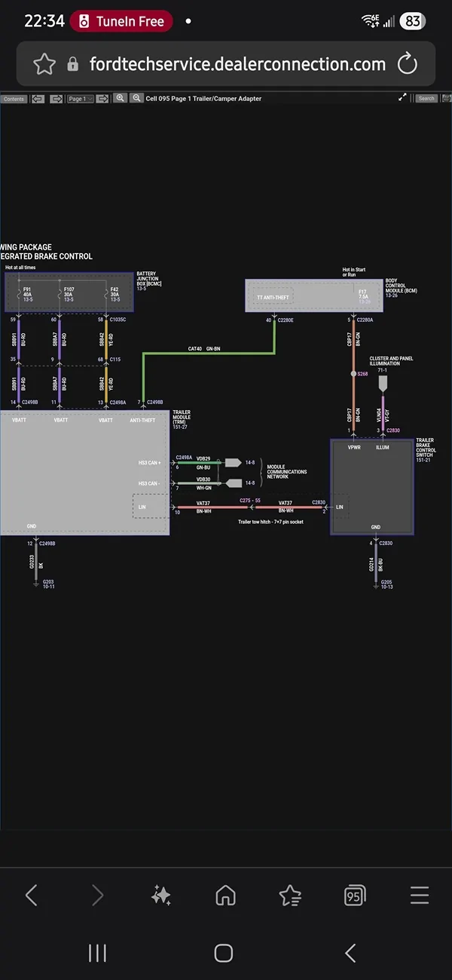Screen dimensions: 452x980
Task: Open the Contents panel button
Action: pos(14,99)
